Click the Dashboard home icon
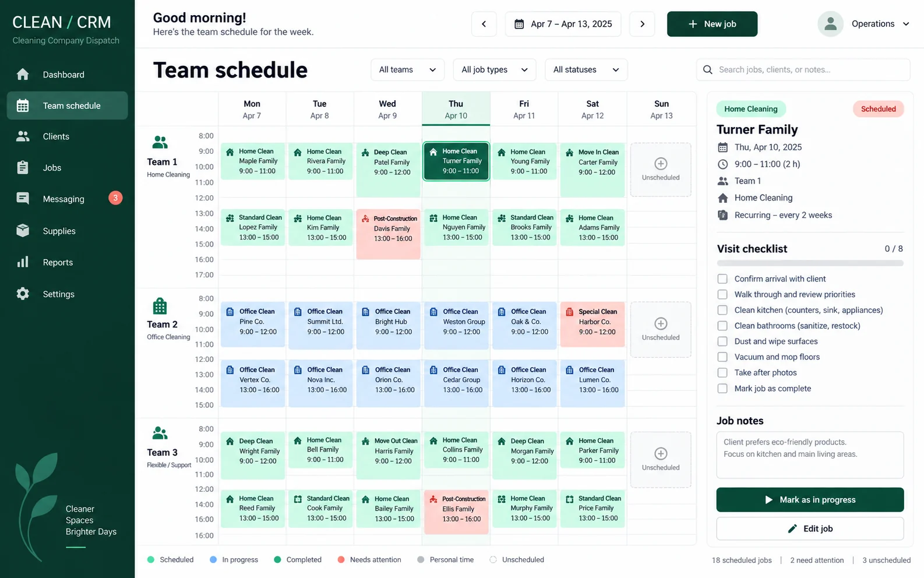924x578 pixels. click(23, 74)
